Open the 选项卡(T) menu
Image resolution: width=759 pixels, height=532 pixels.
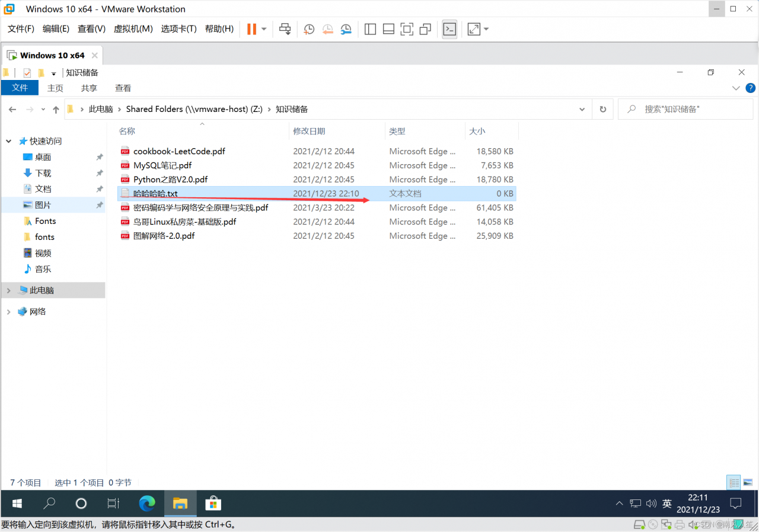coord(178,29)
